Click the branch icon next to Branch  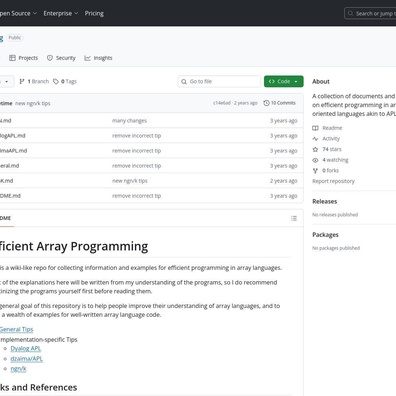[22, 81]
